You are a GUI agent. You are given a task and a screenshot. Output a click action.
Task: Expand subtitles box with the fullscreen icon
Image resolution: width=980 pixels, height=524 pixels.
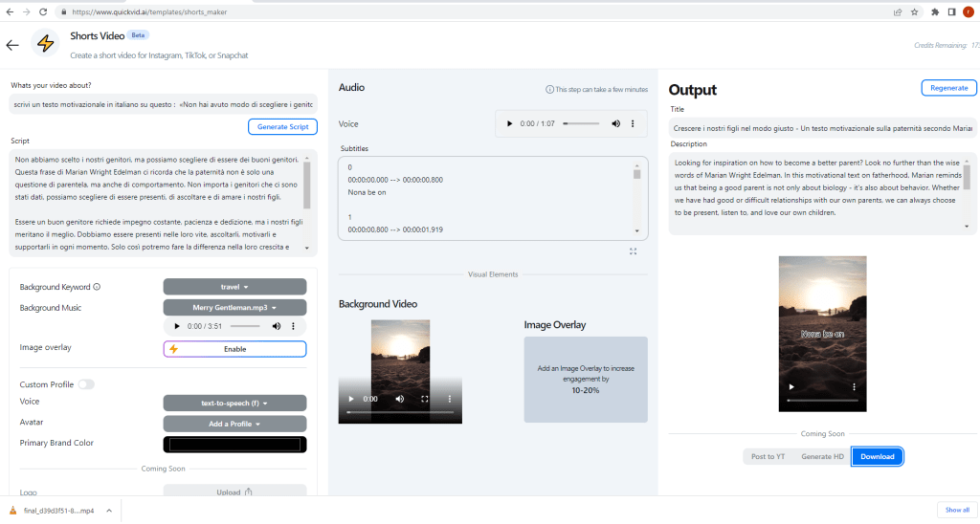pyautogui.click(x=633, y=251)
